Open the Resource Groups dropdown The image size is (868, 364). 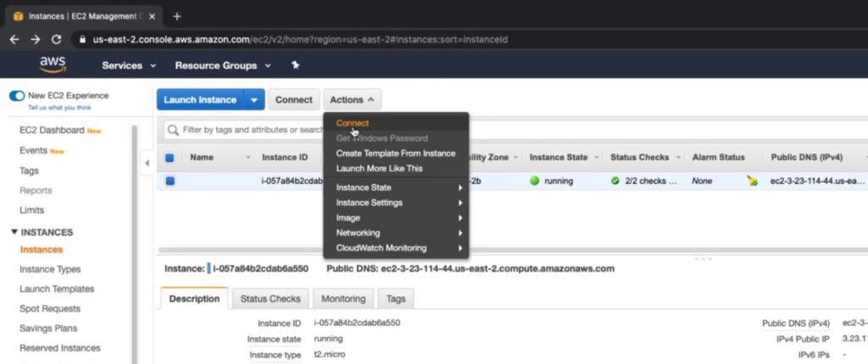tap(223, 65)
